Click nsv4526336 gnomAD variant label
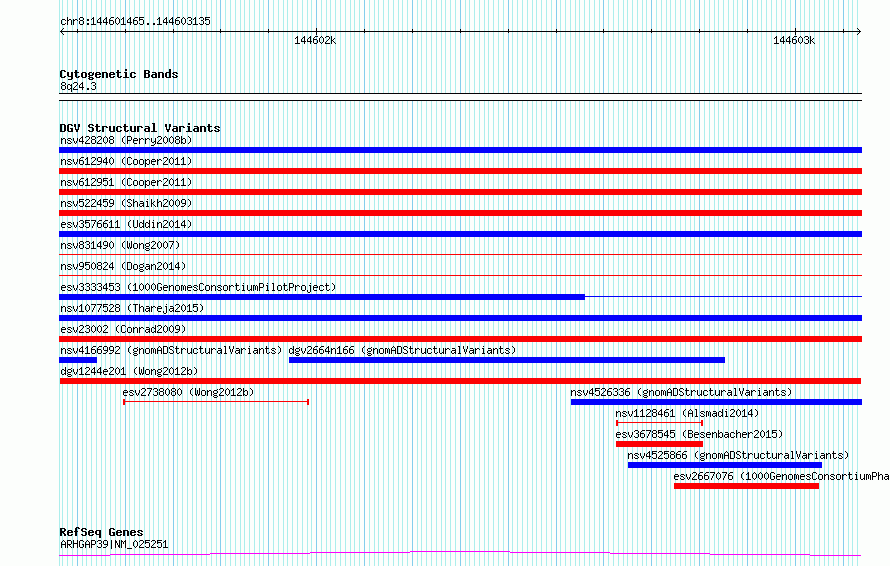This screenshot has height=566, width=890. coord(681,392)
